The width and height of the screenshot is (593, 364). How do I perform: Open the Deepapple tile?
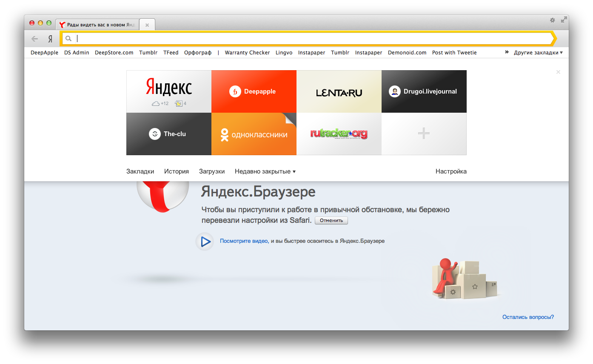click(254, 91)
